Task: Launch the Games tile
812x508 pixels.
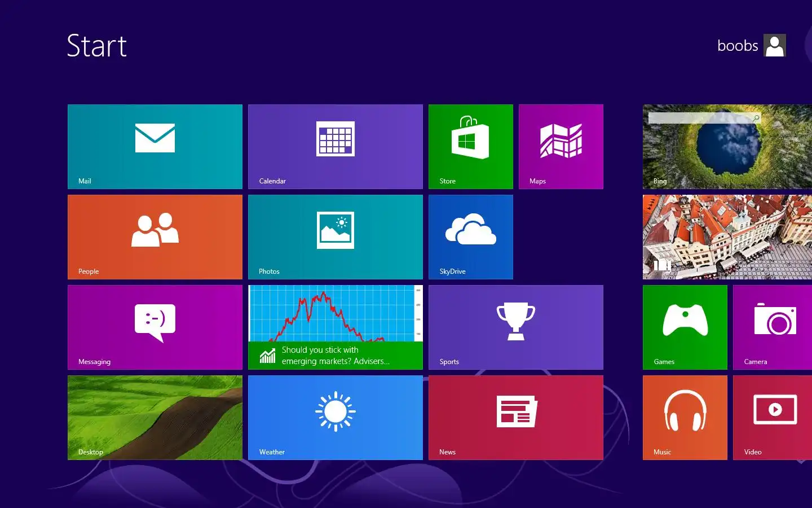Action: (x=685, y=327)
